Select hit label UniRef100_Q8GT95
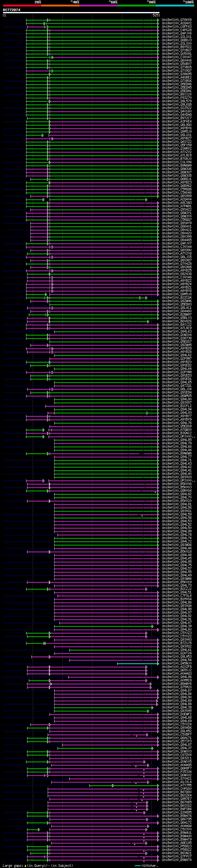This screenshot has width=197, height=868. 176,819
